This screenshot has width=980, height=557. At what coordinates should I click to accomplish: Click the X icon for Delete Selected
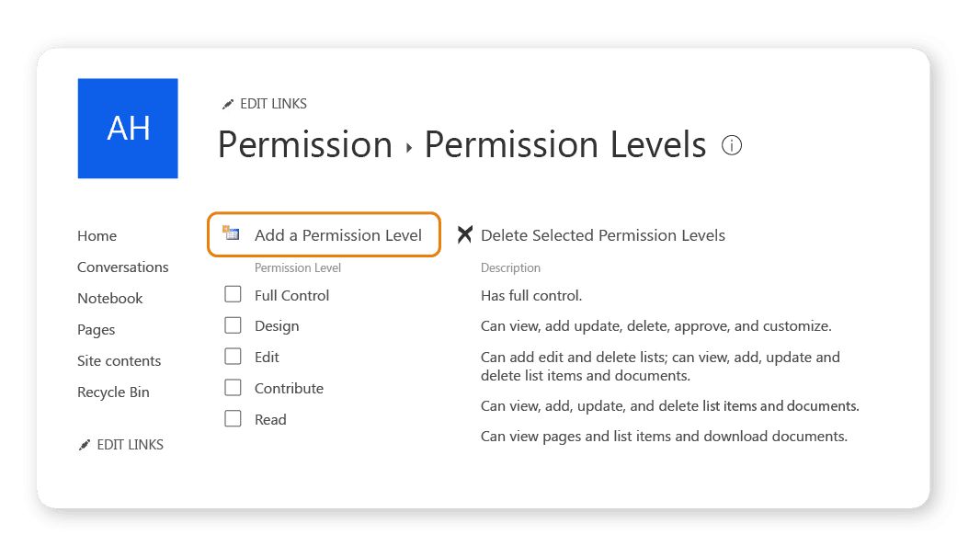464,234
